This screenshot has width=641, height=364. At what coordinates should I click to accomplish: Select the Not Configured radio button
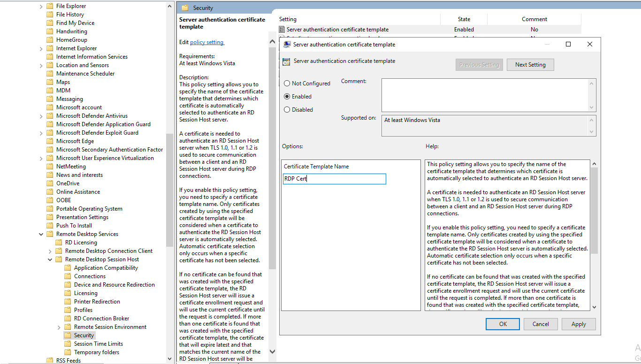[286, 83]
